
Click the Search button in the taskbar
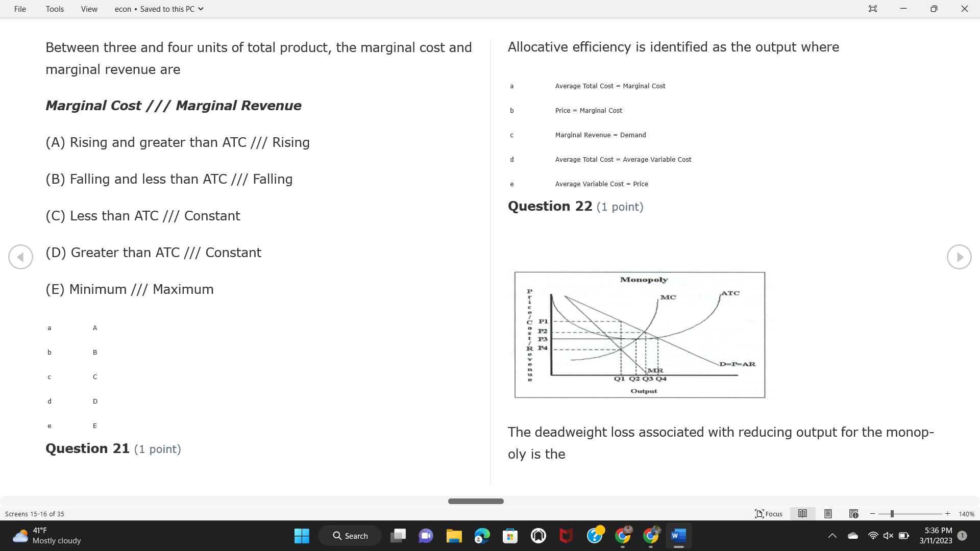coord(350,536)
